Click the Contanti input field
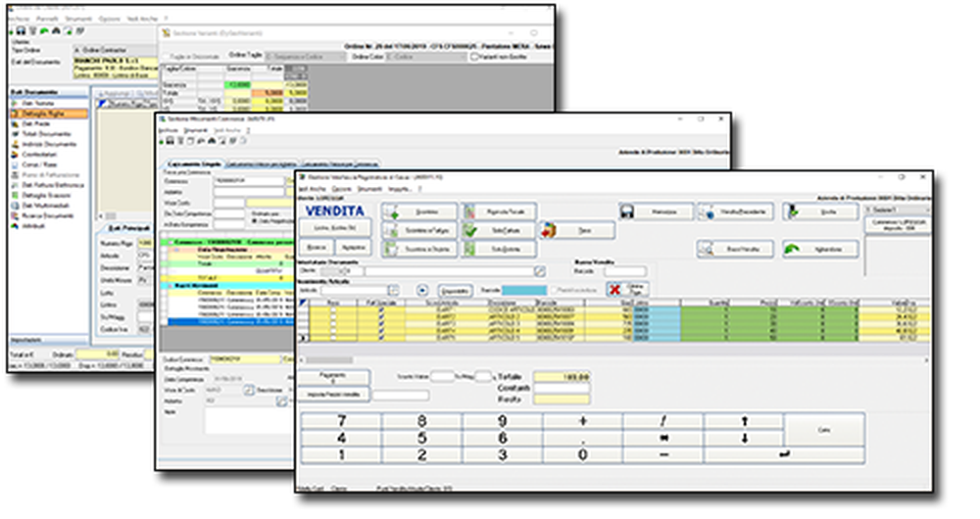The image size is (980, 519). click(x=562, y=389)
